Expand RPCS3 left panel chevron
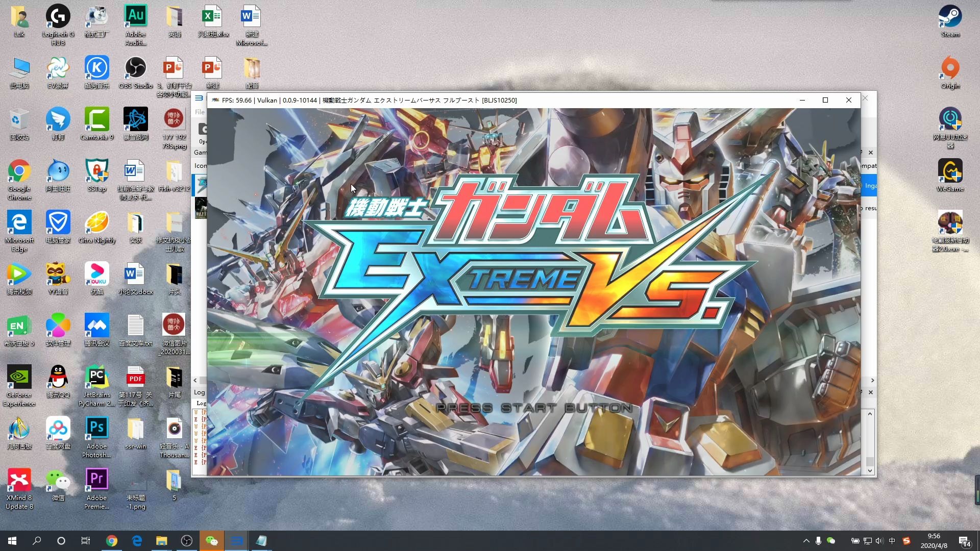Viewport: 980px width, 551px height. pyautogui.click(x=195, y=380)
